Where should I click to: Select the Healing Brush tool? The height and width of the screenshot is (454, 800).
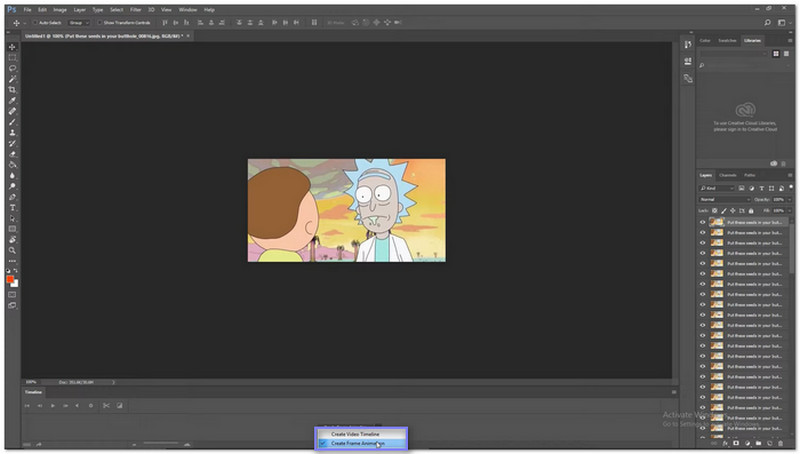(x=12, y=111)
